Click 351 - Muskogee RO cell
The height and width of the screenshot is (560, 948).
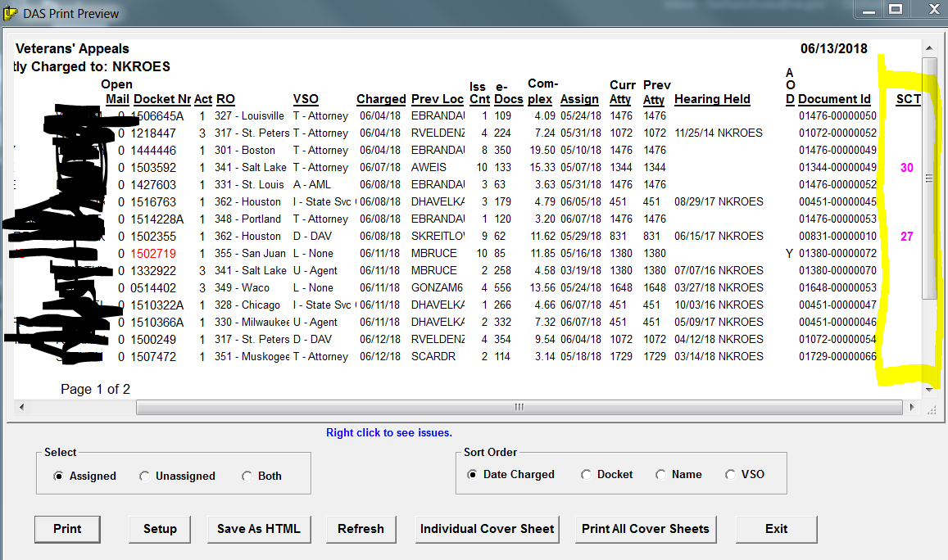click(252, 357)
